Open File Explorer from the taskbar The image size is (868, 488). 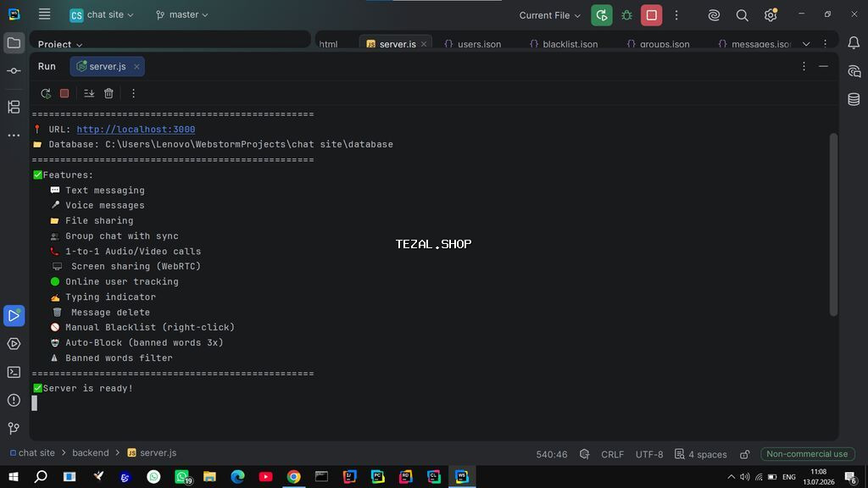coord(209,476)
